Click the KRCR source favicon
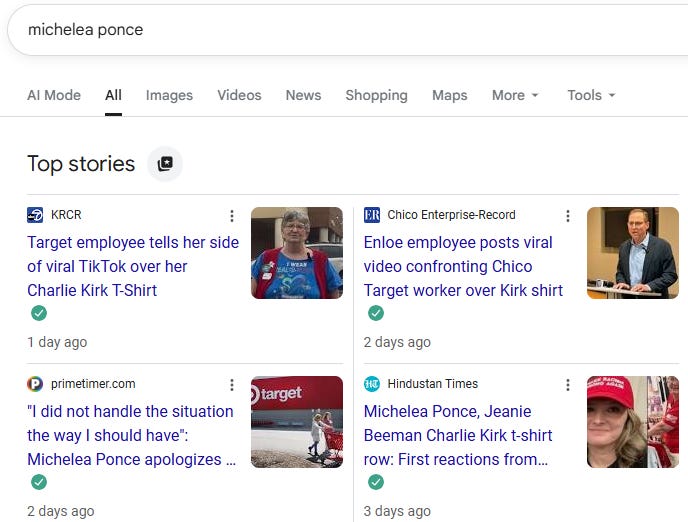 pos(35,215)
